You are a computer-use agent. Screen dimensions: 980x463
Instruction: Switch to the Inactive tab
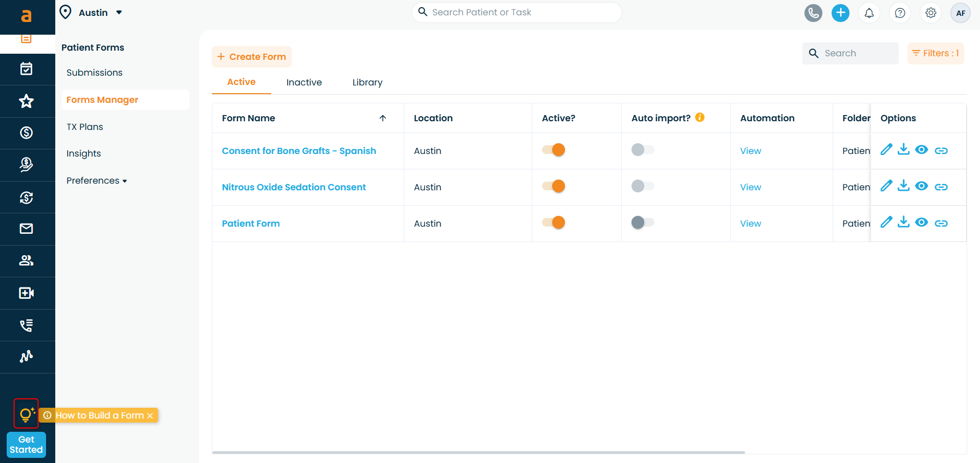pos(304,82)
